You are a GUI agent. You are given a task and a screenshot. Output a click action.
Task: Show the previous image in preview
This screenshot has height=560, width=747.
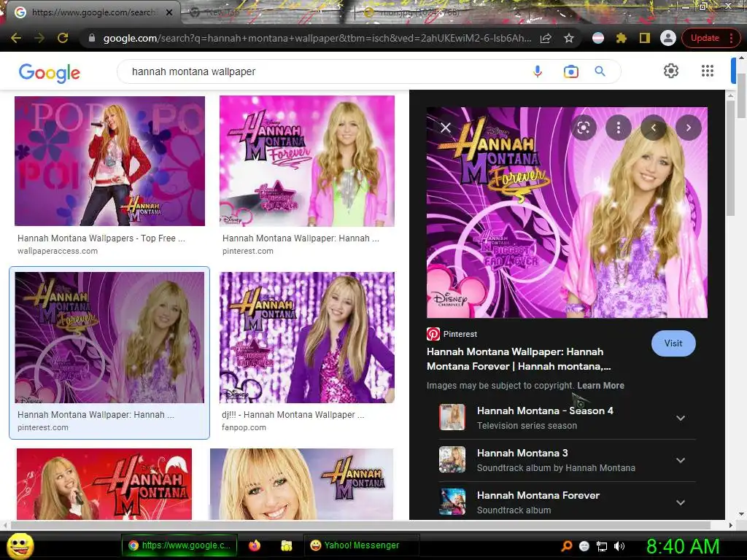tap(653, 128)
